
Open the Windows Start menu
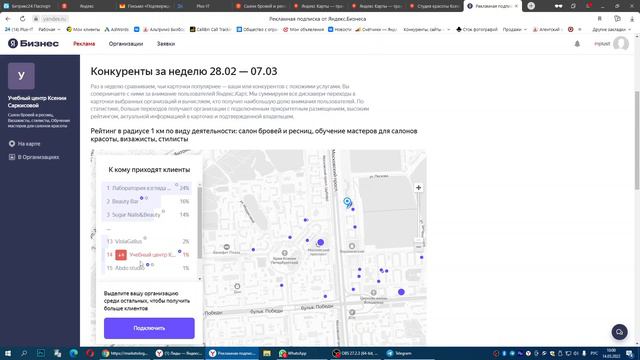click(x=7, y=353)
